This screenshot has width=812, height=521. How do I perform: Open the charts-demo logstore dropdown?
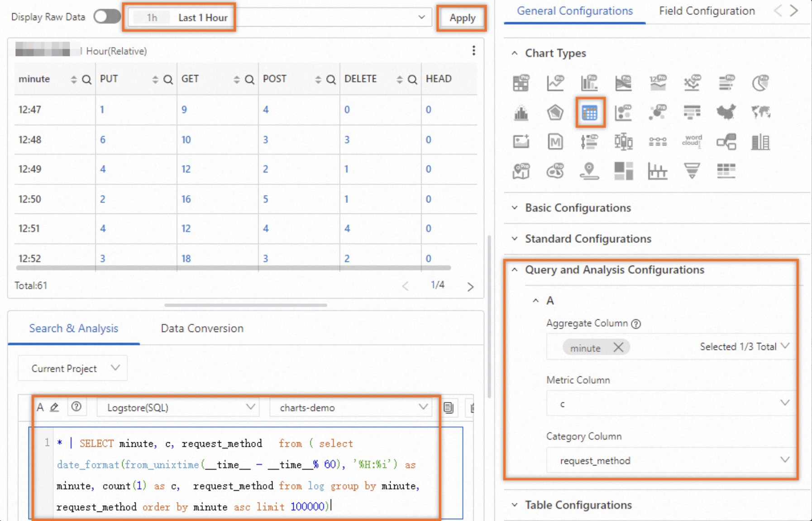(x=350, y=407)
